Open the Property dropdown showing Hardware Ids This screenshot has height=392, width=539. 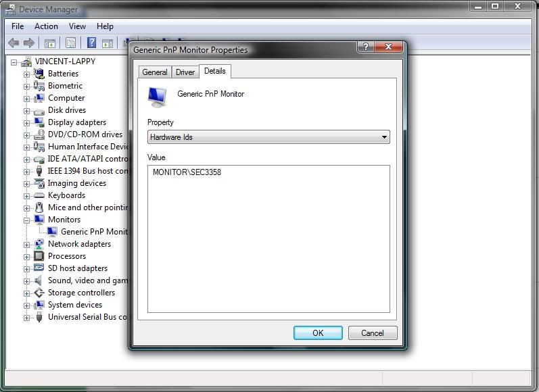tap(268, 137)
